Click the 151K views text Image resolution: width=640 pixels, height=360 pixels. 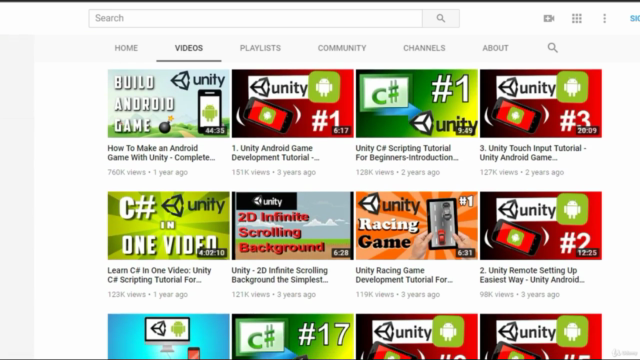click(251, 172)
